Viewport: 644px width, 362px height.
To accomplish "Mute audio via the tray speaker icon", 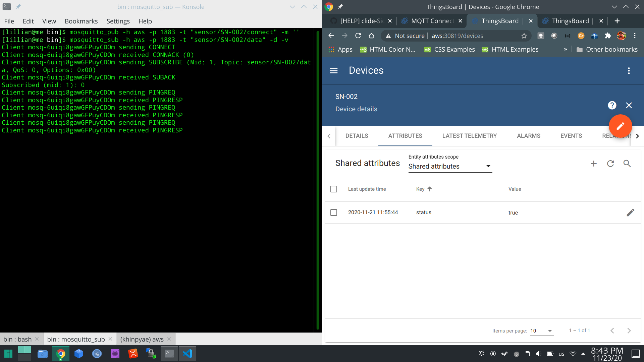I will (539, 354).
